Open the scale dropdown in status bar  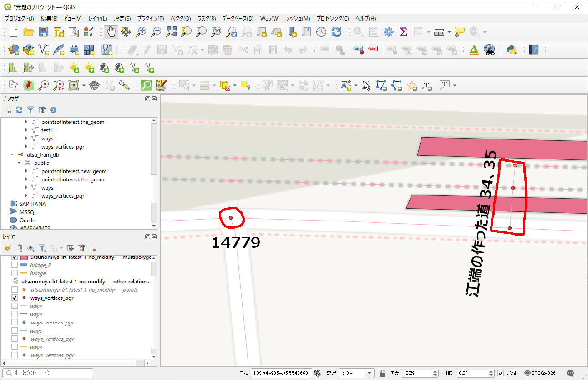370,373
